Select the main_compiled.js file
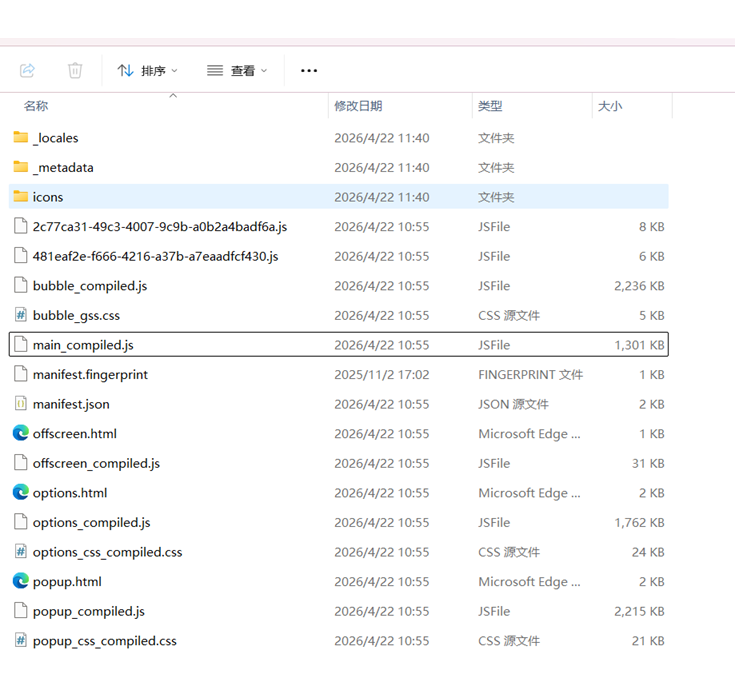The image size is (741, 686). pos(83,345)
